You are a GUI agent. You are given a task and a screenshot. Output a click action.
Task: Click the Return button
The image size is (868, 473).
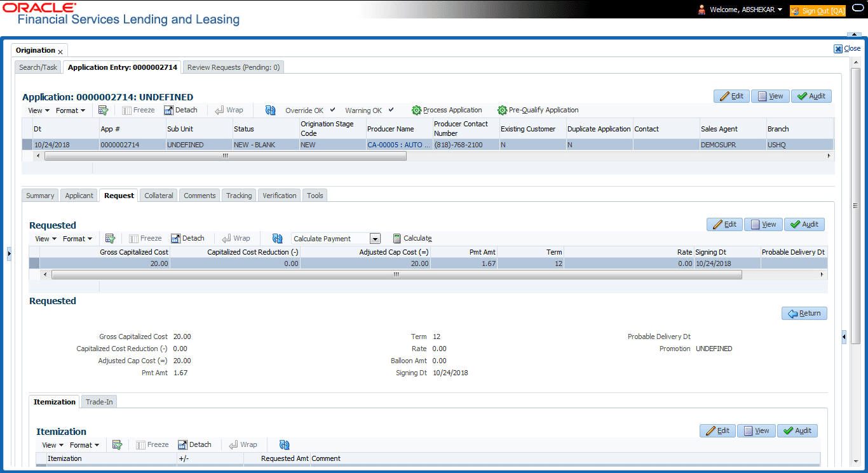[x=804, y=313]
